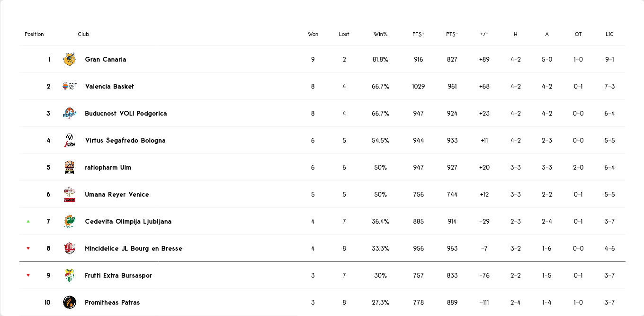Click the PTS+ column header
The height and width of the screenshot is (316, 644).
419,34
